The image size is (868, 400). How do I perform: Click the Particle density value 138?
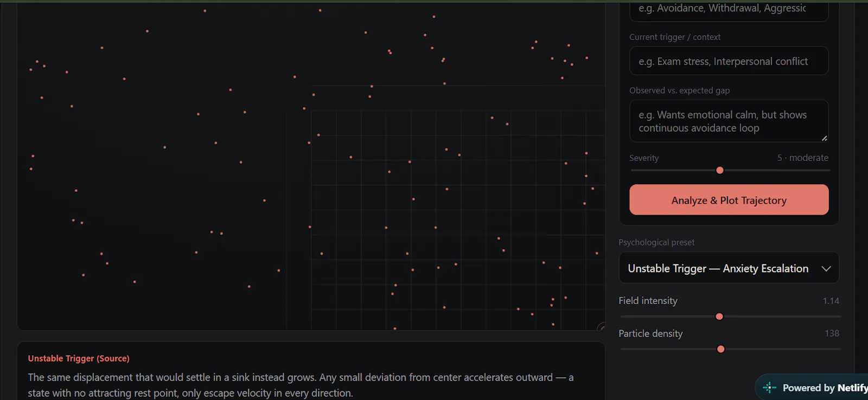[832, 333]
